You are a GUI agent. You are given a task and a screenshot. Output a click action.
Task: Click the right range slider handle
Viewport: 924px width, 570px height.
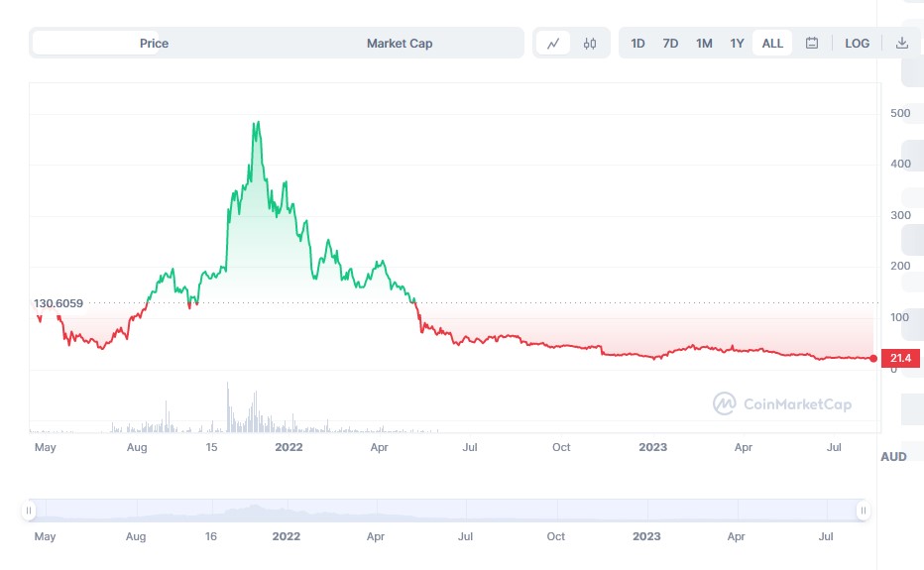[x=864, y=511]
